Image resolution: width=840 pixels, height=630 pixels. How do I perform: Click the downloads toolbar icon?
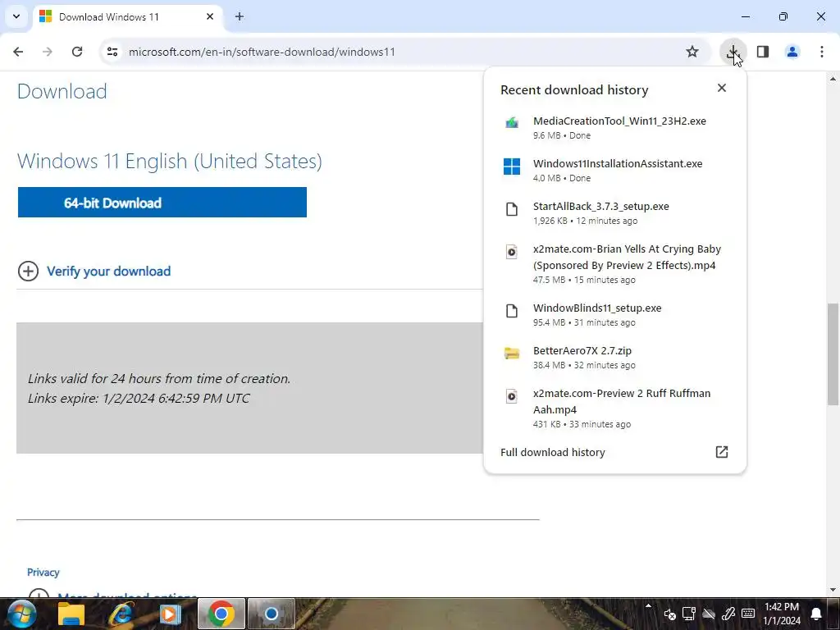tap(733, 52)
